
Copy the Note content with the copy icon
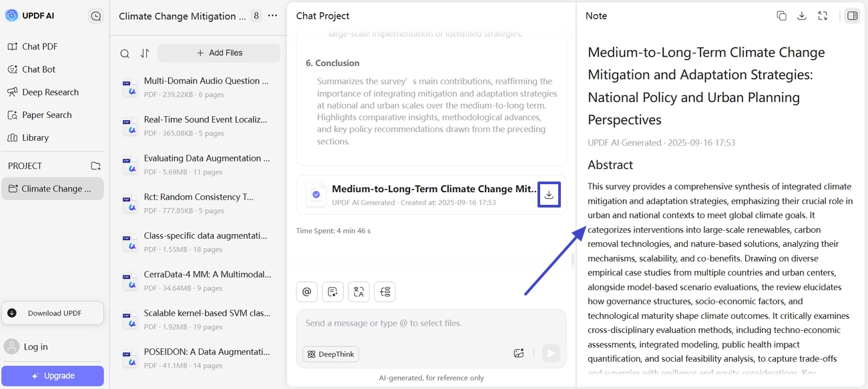781,15
